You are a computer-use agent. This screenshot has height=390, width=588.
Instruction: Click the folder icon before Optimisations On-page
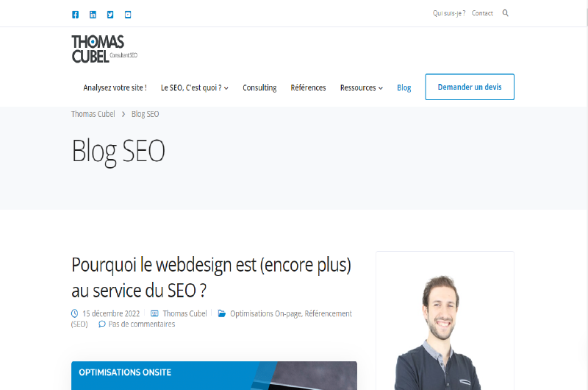point(222,313)
